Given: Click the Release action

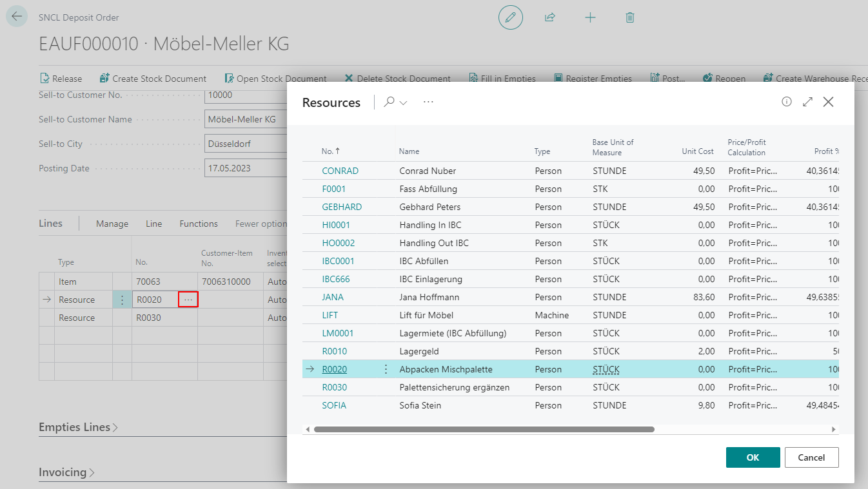Looking at the screenshot, I should (x=61, y=79).
